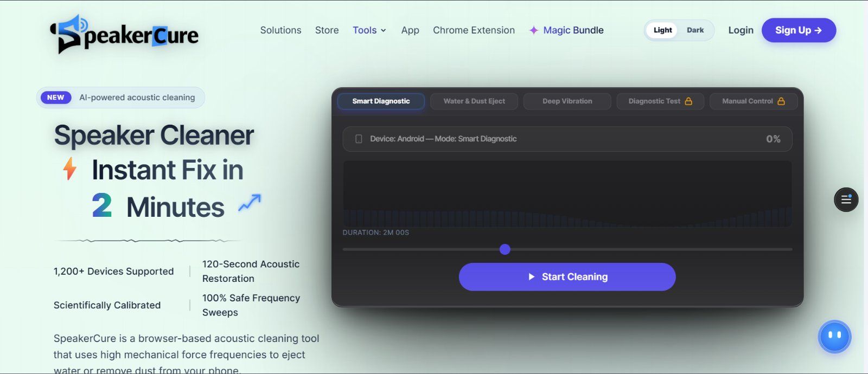
Task: Select the locked Manual Control tab
Action: pos(754,101)
